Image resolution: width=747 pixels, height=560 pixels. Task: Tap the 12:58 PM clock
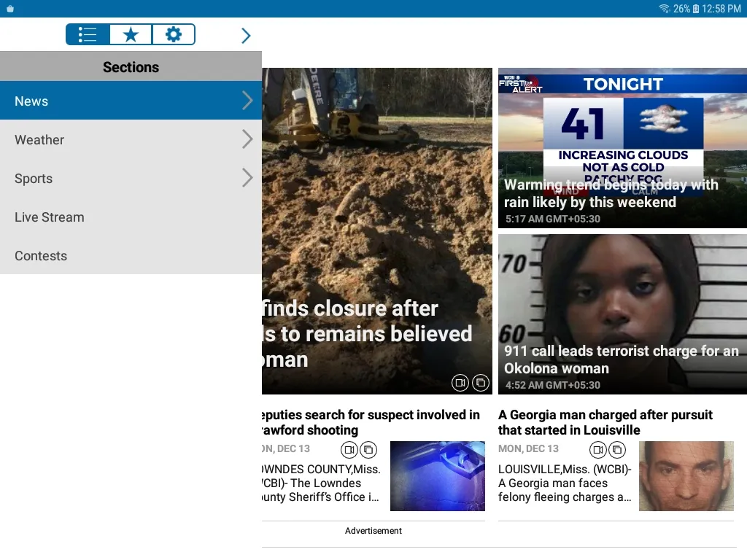point(721,9)
